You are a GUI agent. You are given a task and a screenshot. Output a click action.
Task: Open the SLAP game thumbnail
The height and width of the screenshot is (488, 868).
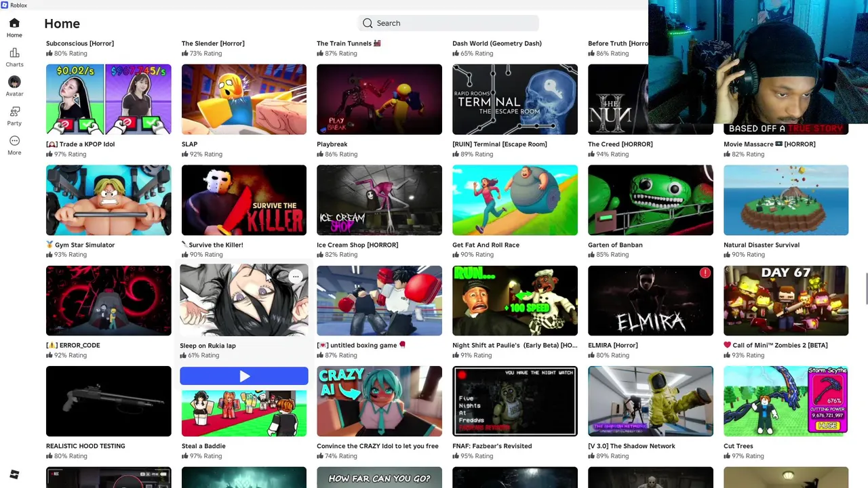pos(244,100)
